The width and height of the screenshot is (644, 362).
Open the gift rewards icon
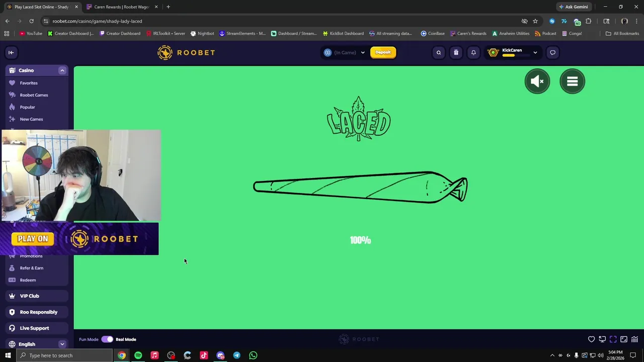coord(456,52)
